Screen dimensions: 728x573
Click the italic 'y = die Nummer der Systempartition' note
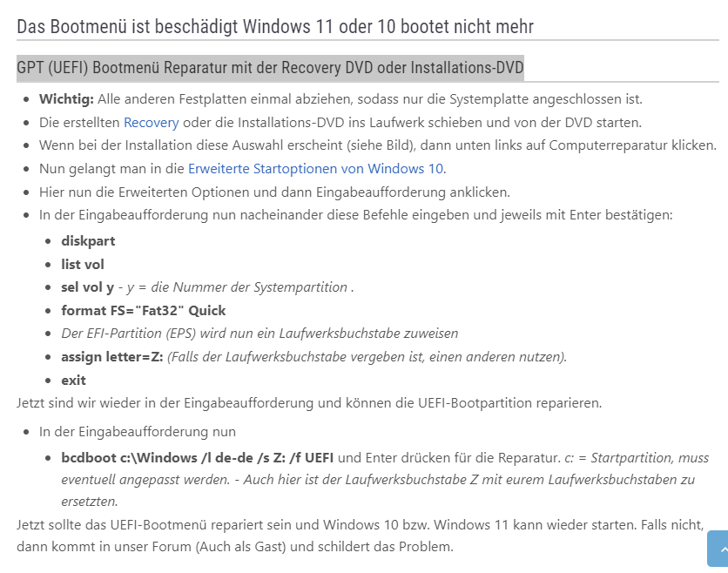[240, 286]
